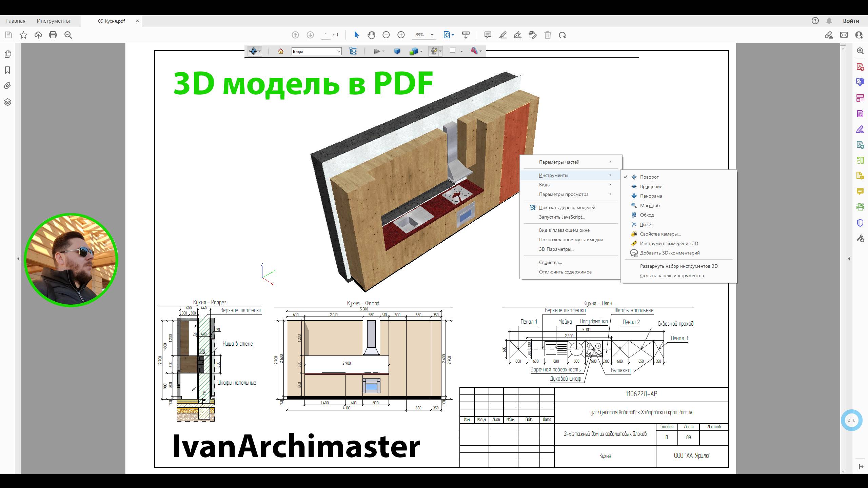Open the Print document icon
This screenshot has width=868, height=488.
click(x=53, y=35)
